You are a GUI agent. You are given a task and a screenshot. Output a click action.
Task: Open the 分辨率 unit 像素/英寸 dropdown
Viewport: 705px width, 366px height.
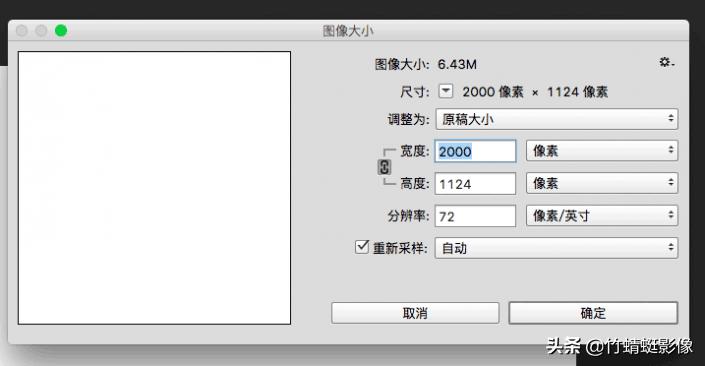602,215
